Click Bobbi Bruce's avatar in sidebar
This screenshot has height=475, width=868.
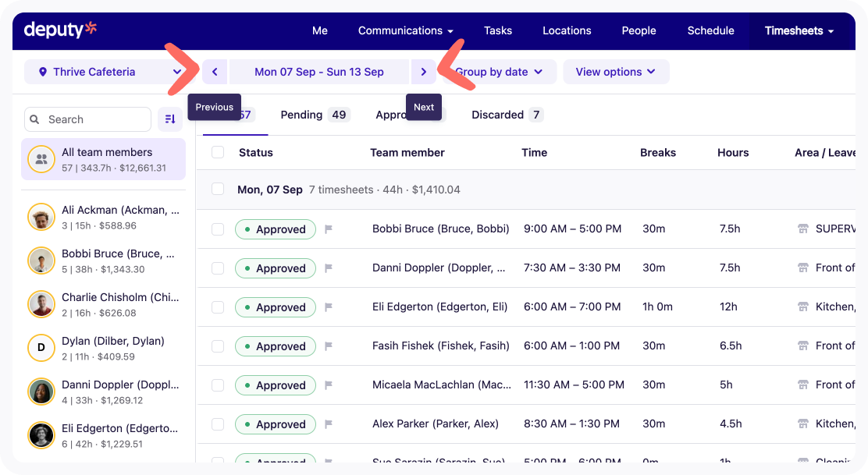(41, 261)
